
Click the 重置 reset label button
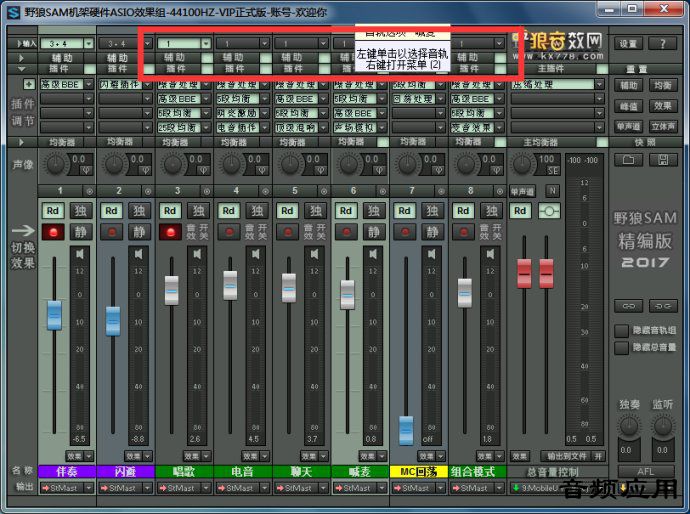[x=637, y=69]
